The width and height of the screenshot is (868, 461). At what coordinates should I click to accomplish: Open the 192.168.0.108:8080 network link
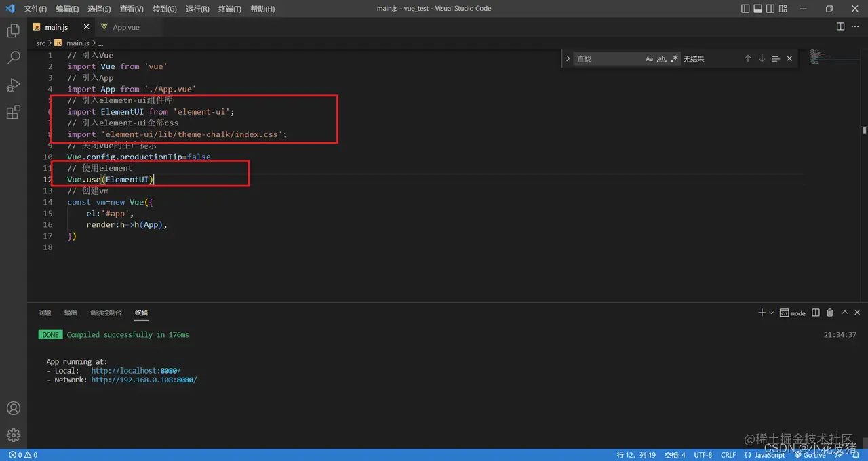click(144, 380)
